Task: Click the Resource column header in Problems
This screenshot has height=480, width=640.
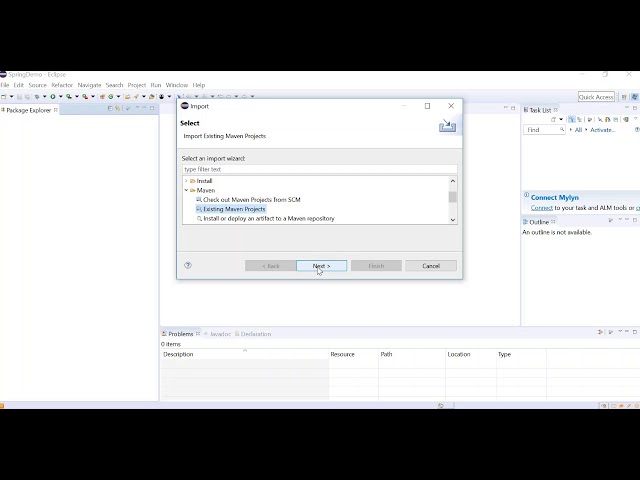Action: pos(354,354)
